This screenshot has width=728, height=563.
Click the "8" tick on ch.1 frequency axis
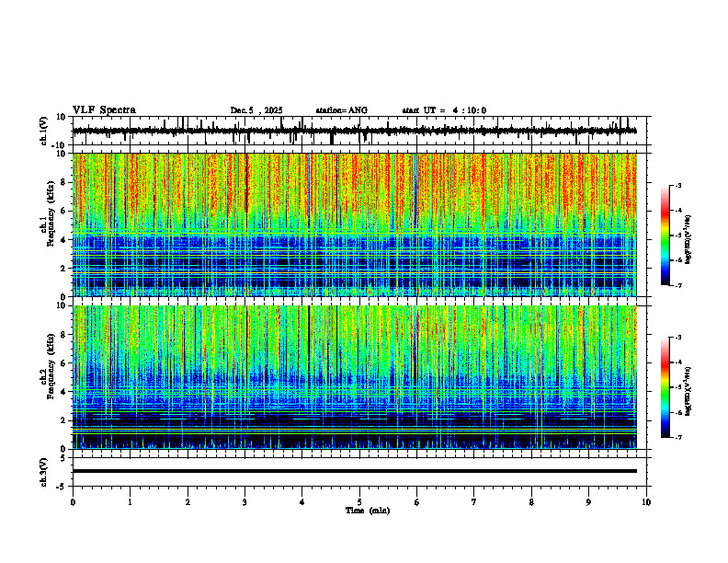click(x=64, y=182)
